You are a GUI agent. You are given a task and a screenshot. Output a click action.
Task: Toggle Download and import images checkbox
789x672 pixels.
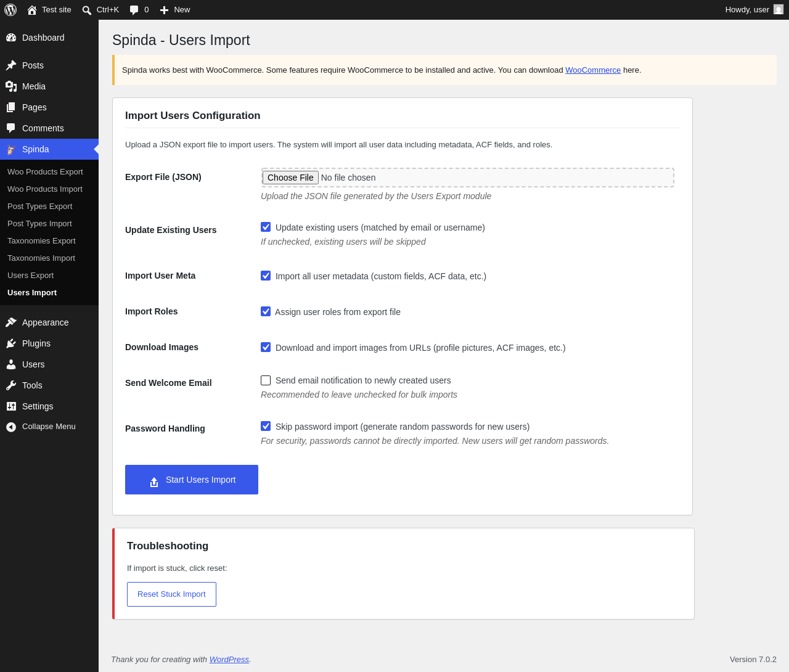click(x=266, y=347)
